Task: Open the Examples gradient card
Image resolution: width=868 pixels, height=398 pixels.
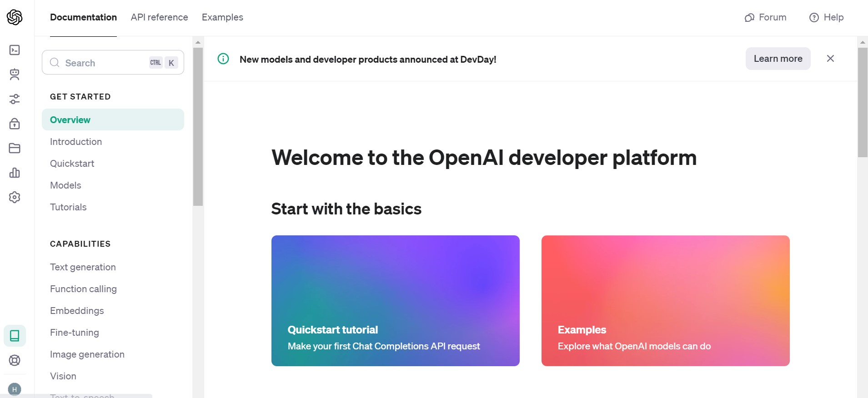Action: [666, 301]
